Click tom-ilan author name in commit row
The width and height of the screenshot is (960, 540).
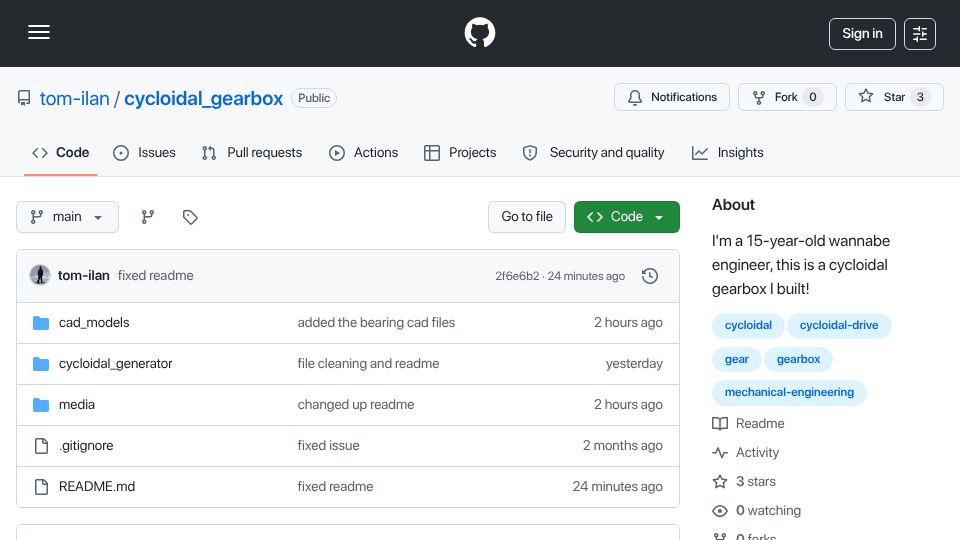click(84, 276)
